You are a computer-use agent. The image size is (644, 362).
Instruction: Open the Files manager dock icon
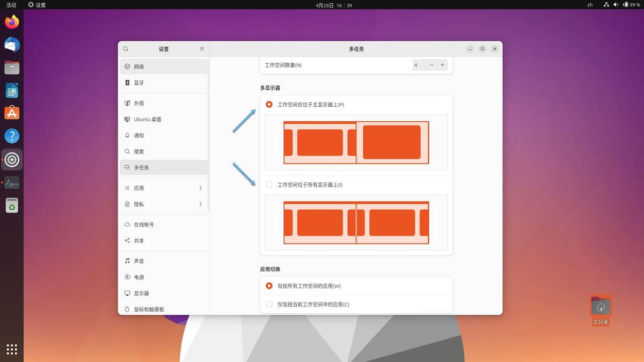[x=12, y=68]
